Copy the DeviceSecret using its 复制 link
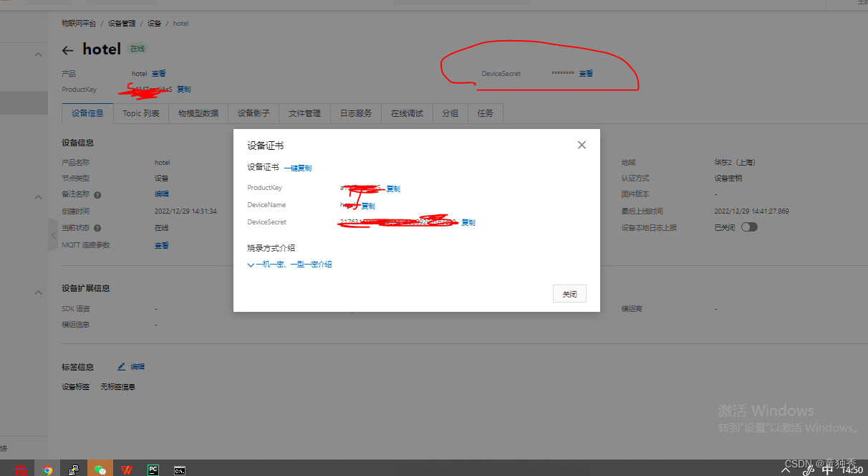 468,222
